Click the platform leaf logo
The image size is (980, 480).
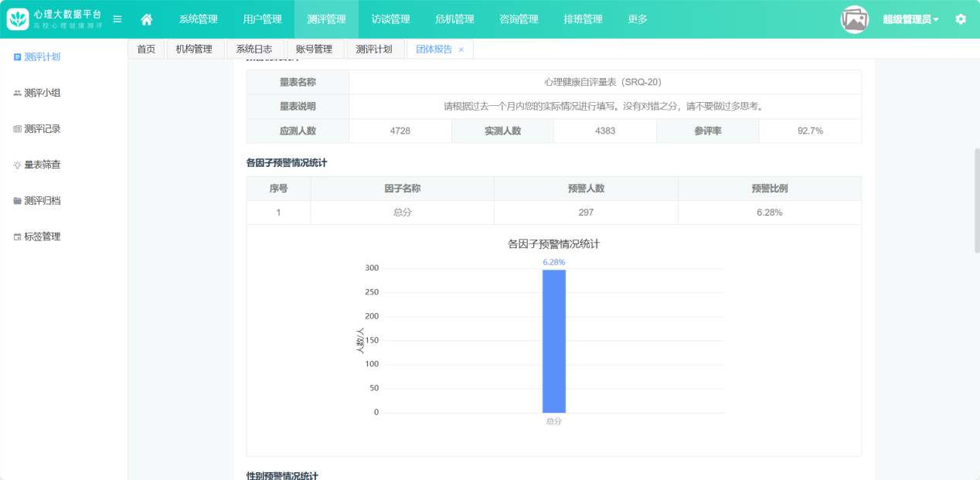tap(18, 19)
